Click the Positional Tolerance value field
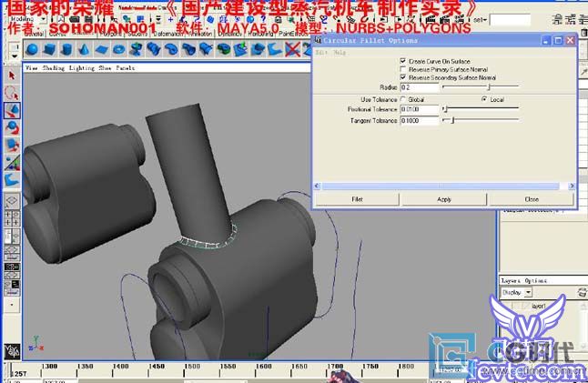This screenshot has height=383, width=588. click(420, 109)
